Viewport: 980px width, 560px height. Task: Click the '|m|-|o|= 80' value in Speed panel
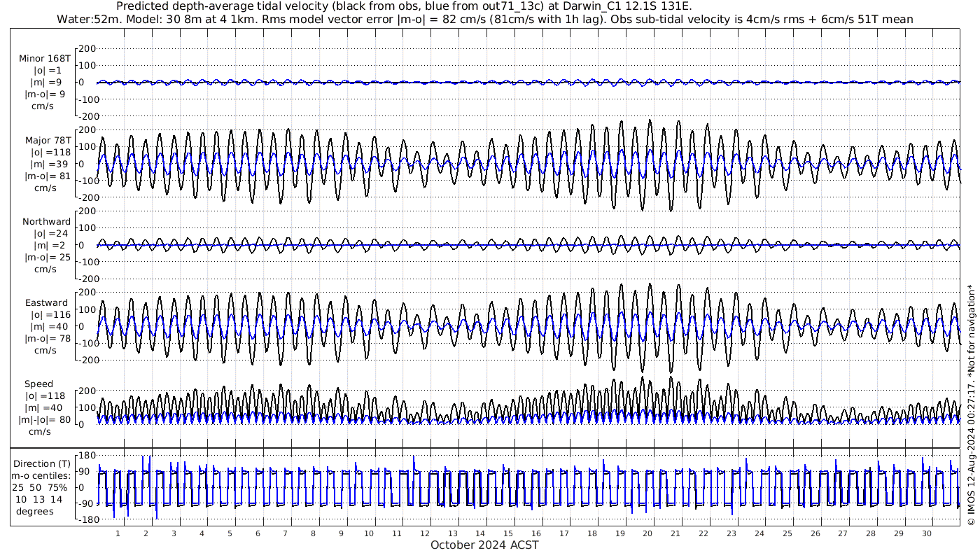pos(45,420)
